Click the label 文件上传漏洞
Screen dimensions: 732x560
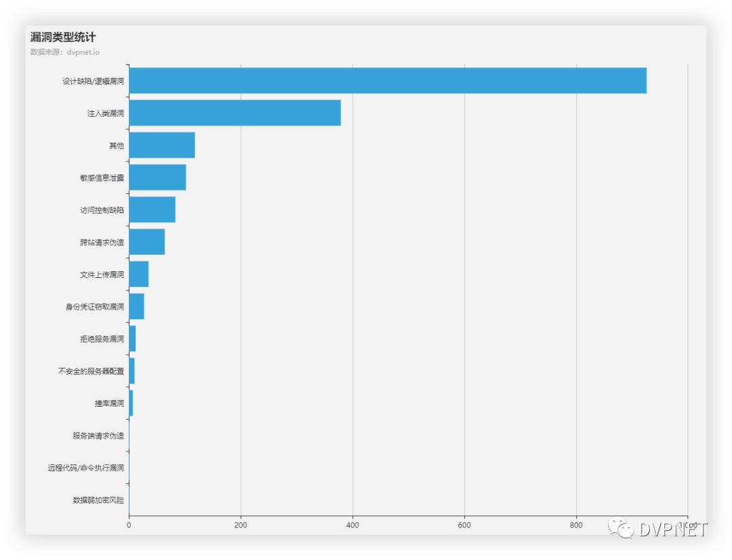[x=102, y=275]
